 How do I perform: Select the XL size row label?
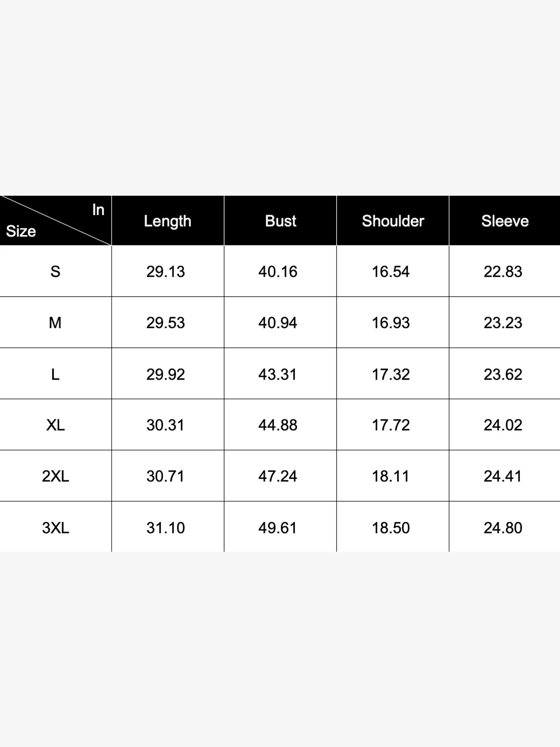55,425
